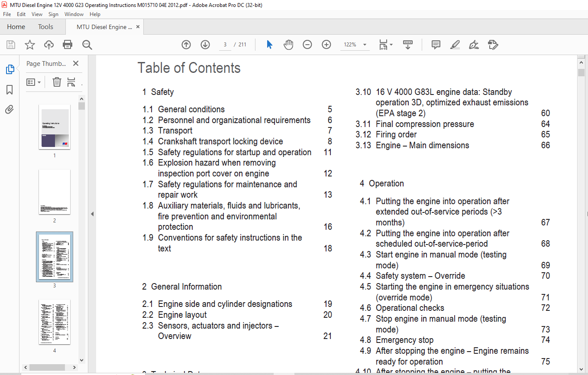The height and width of the screenshot is (375, 588).
Task: Open the Attachments paperclip panel
Action: click(10, 109)
